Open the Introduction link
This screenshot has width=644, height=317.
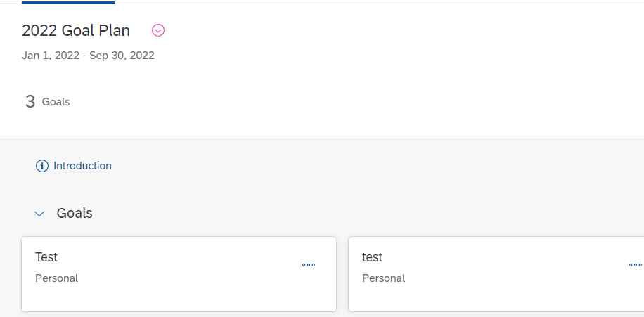(82, 166)
